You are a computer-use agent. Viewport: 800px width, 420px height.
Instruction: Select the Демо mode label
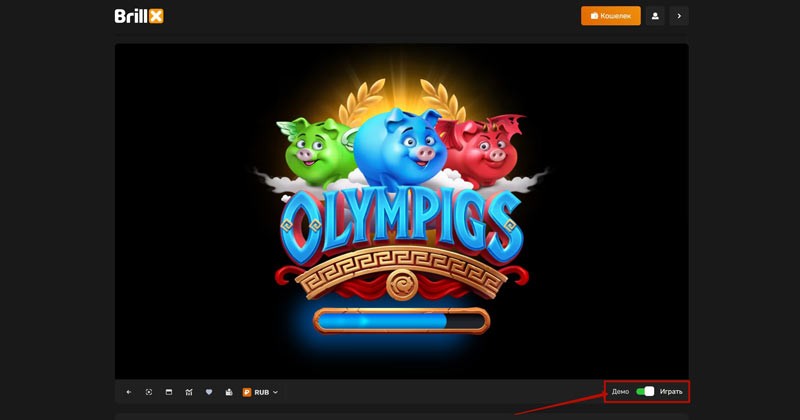click(620, 391)
